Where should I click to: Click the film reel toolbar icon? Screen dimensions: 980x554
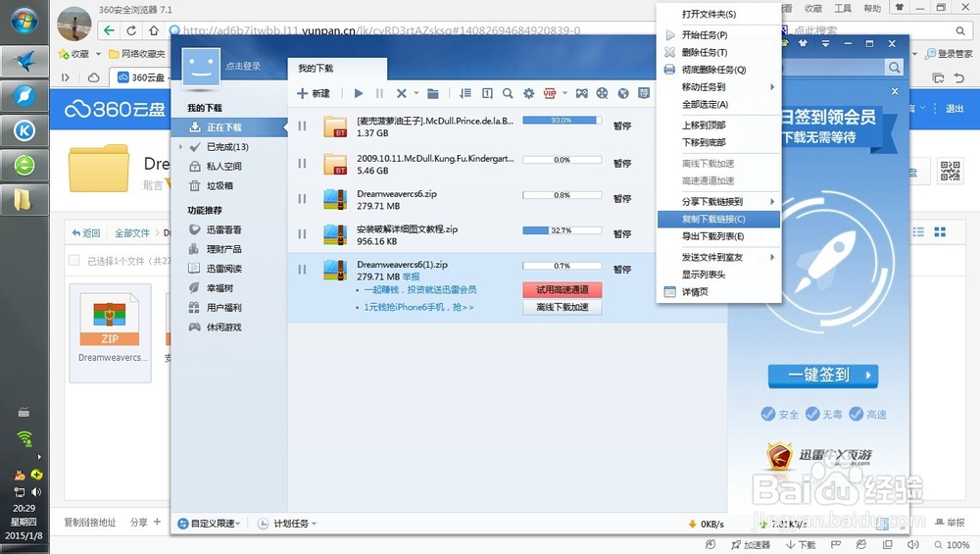click(x=603, y=94)
